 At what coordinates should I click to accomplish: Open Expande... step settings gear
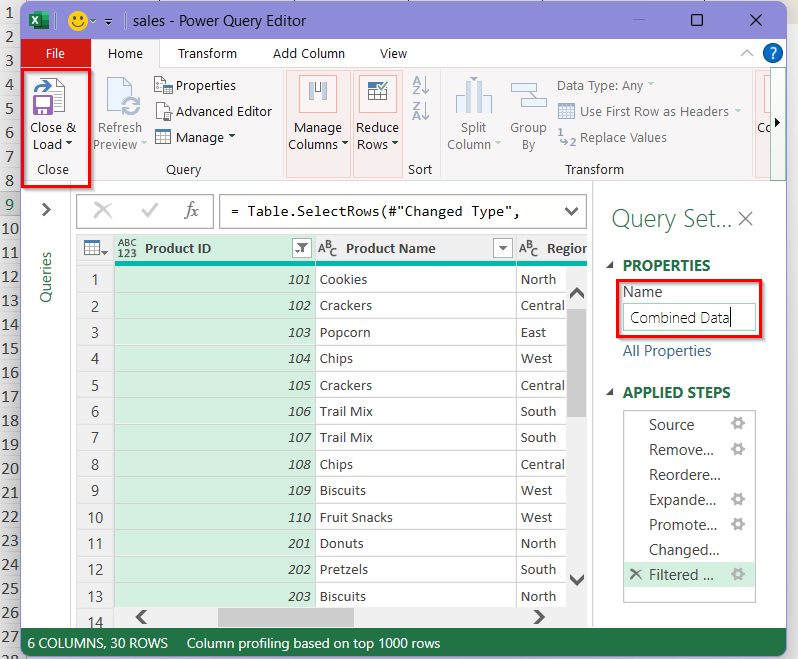coord(738,499)
